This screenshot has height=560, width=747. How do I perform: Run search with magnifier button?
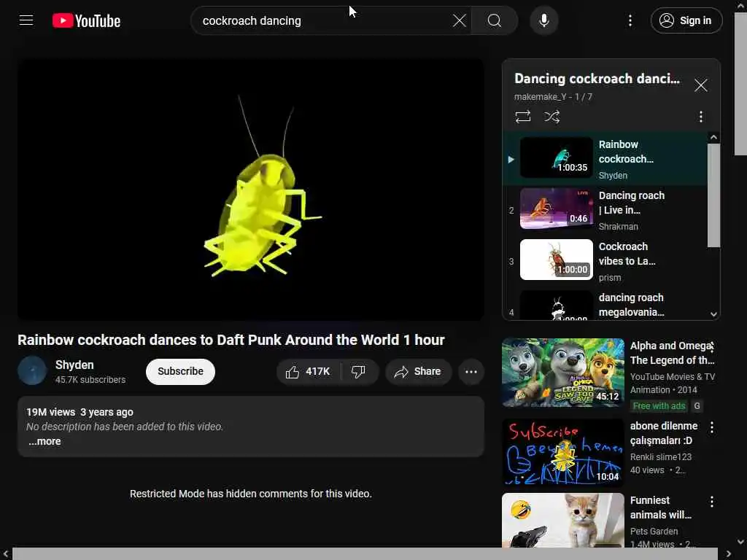click(494, 20)
